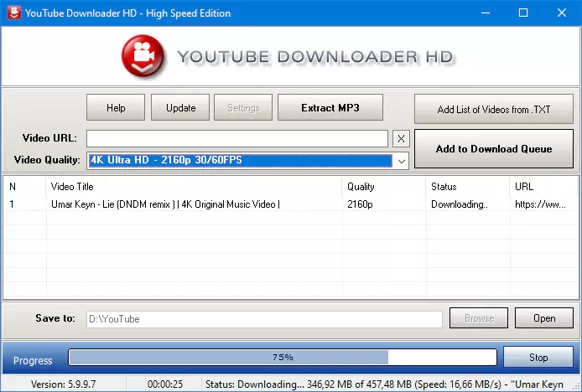Click the 75% progress bar

(x=282, y=358)
